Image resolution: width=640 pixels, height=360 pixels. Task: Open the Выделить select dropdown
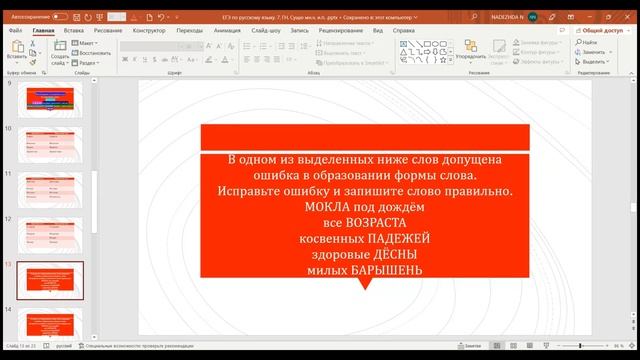pos(592,62)
